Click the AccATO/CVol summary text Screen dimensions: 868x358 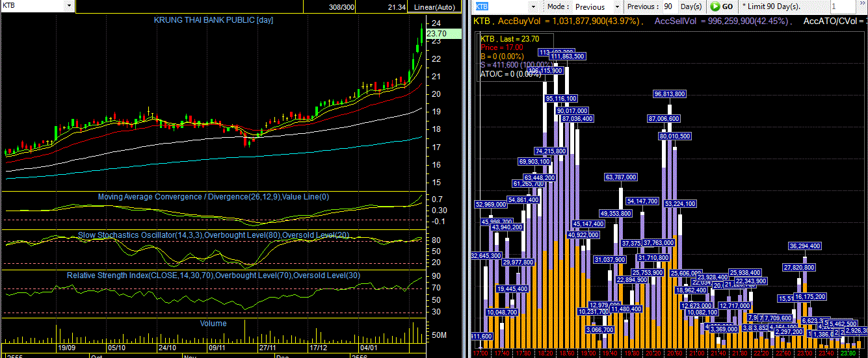pos(835,21)
